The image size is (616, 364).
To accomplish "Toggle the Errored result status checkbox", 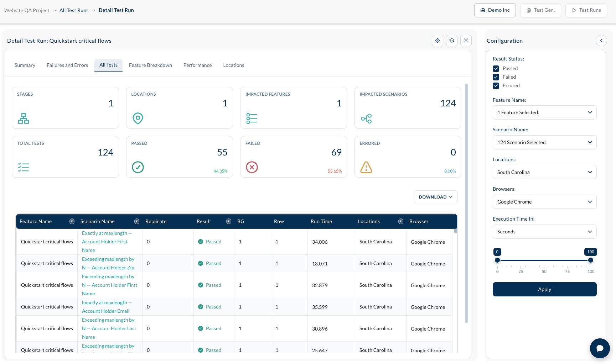I will coord(496,86).
